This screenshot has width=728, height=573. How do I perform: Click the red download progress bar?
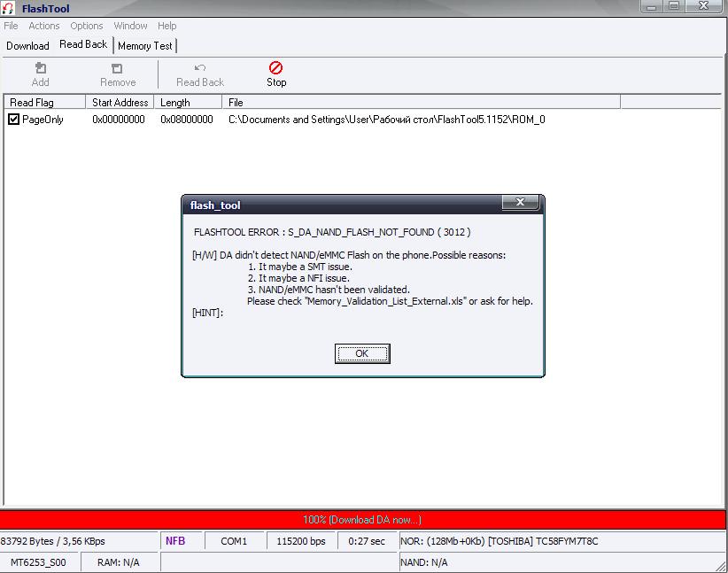[363, 520]
